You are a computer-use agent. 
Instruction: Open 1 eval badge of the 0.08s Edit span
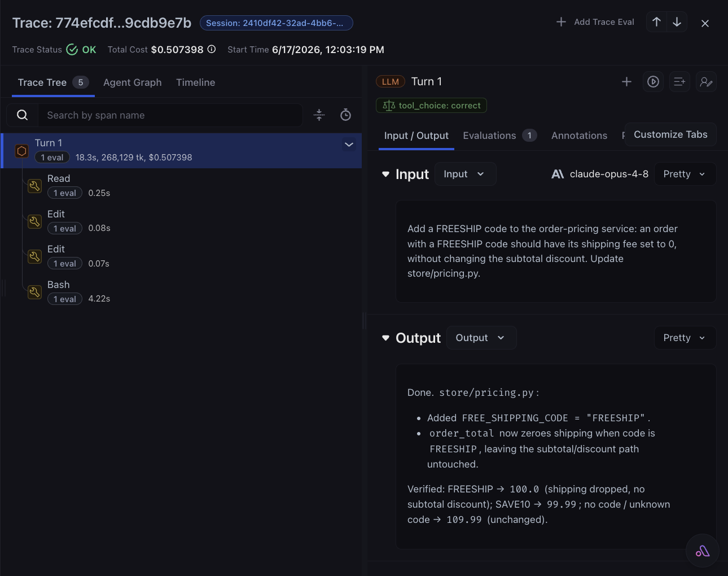point(65,229)
